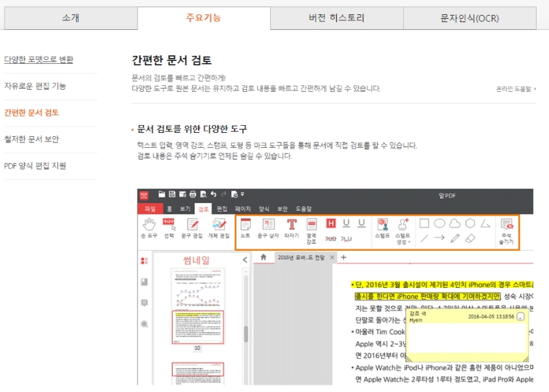Click the home icon beside document tab
Screen dimensions: 549x392
pos(263,257)
